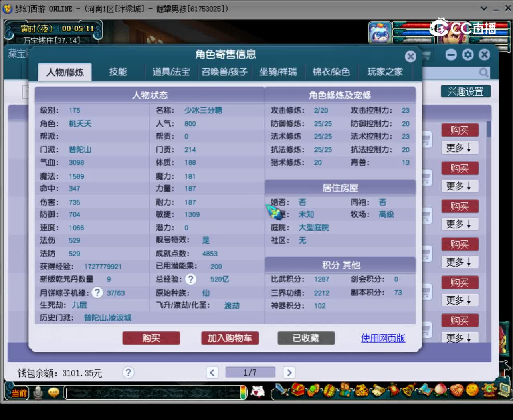Screen dimensions: 513x420
Task: Click the green C icon in bottom toolbar
Action: pos(489,390)
